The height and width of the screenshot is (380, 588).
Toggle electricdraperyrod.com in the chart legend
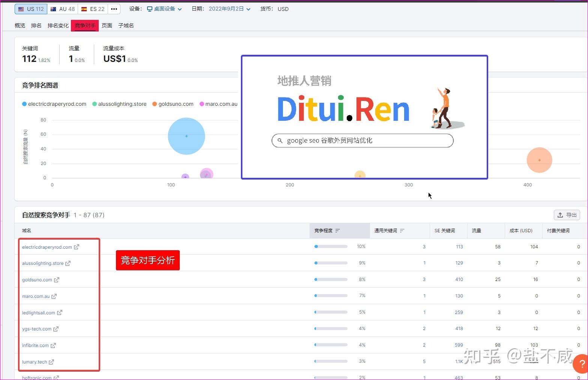(54, 104)
